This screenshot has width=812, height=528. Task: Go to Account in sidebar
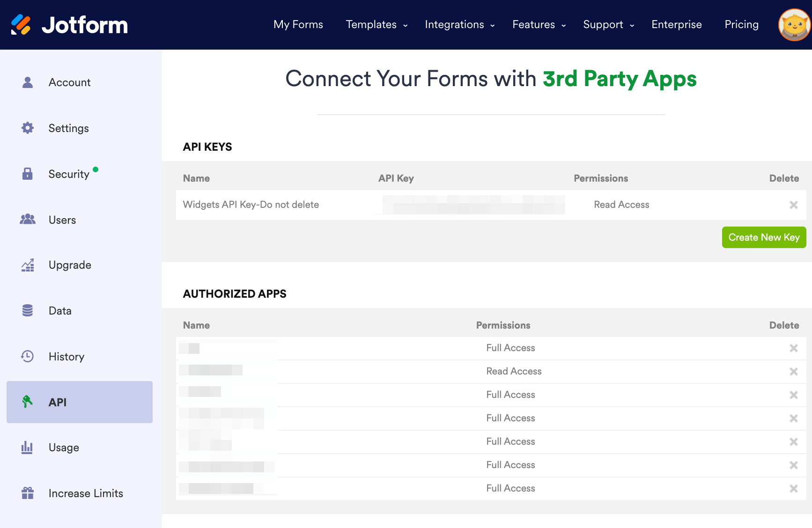[80, 82]
